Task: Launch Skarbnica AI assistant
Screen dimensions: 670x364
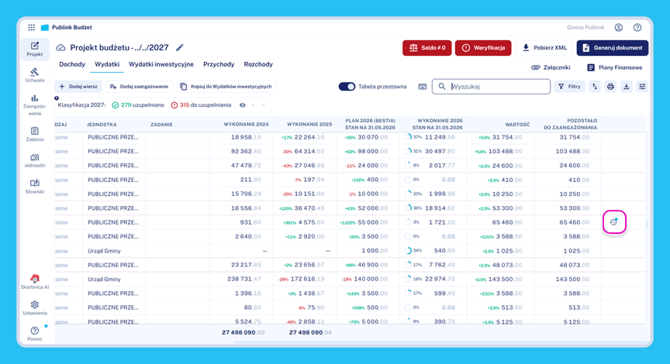Action: point(35,282)
